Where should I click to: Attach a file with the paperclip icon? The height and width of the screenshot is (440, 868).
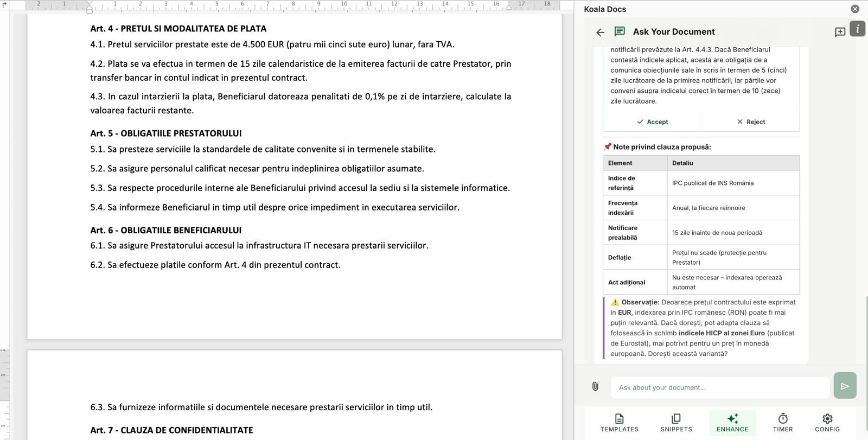point(595,387)
